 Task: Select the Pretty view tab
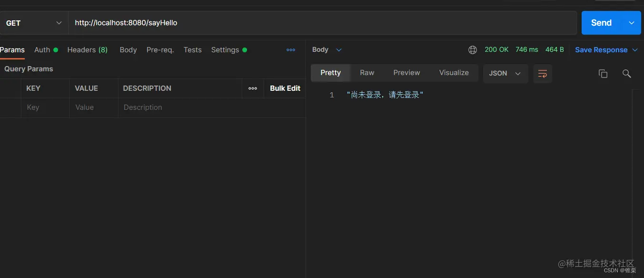[x=331, y=73]
